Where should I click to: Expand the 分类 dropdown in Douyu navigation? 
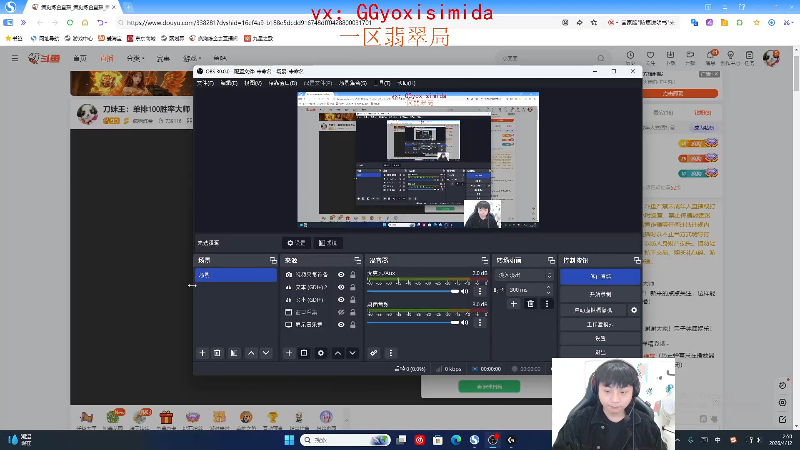135,58
